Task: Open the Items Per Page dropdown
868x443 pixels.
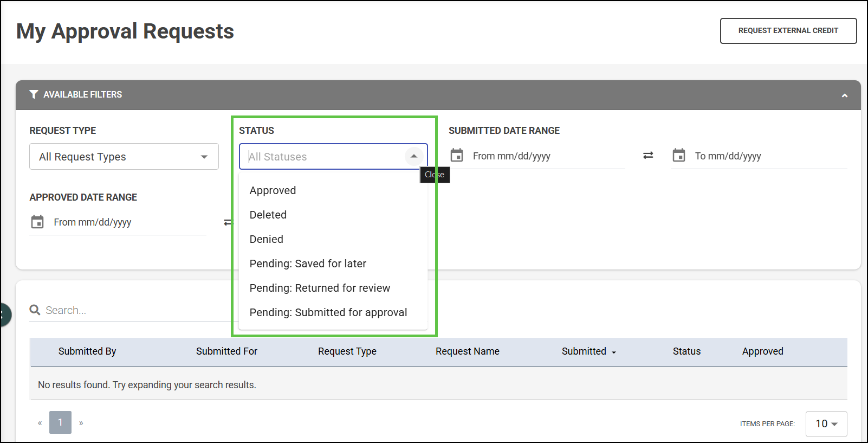Action: click(826, 423)
